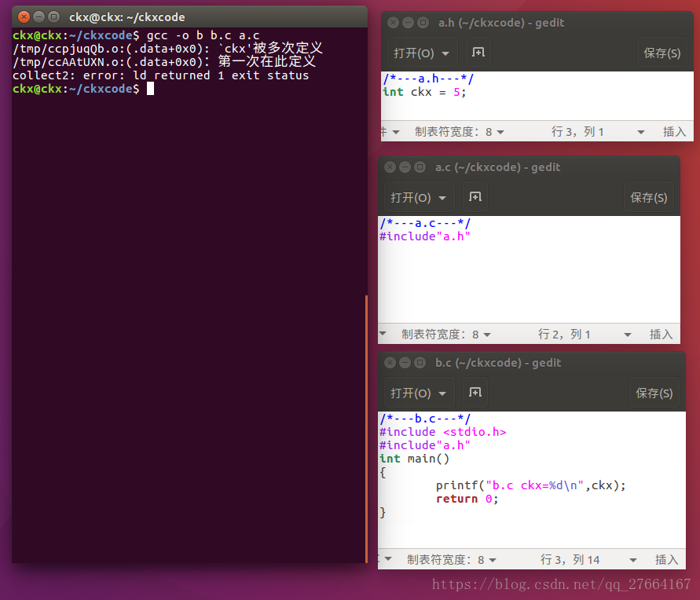This screenshot has height=600, width=700.
Task: Click '#include"a.h"' line in a.c editor
Action: click(424, 236)
